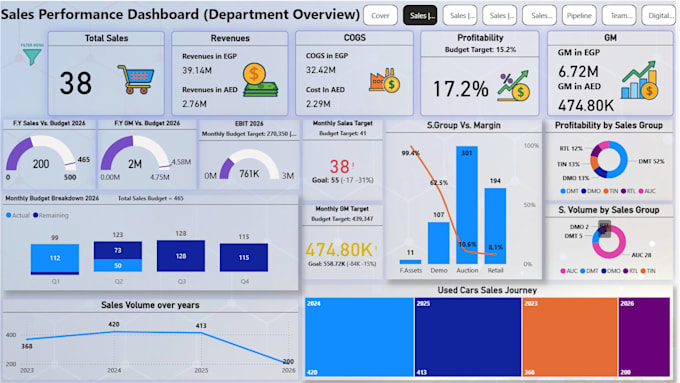Click the Used Cars Sales Journey title
Screen dimensions: 680x383
[x=487, y=290]
